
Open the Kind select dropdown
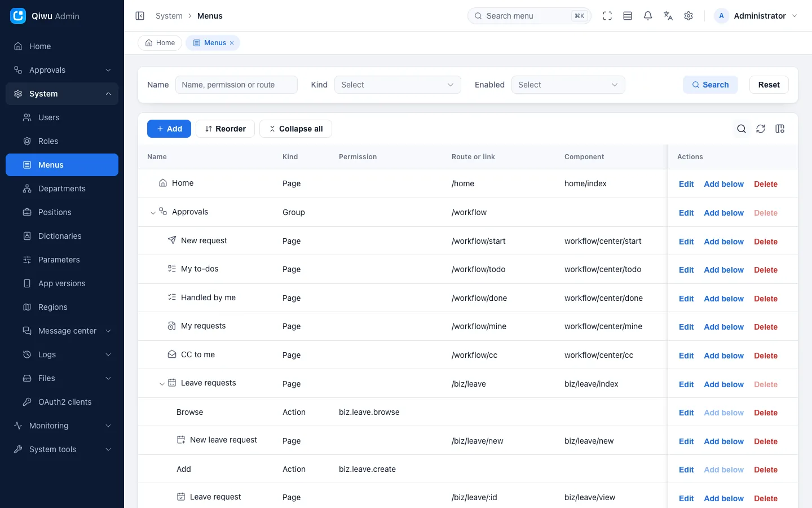click(398, 85)
